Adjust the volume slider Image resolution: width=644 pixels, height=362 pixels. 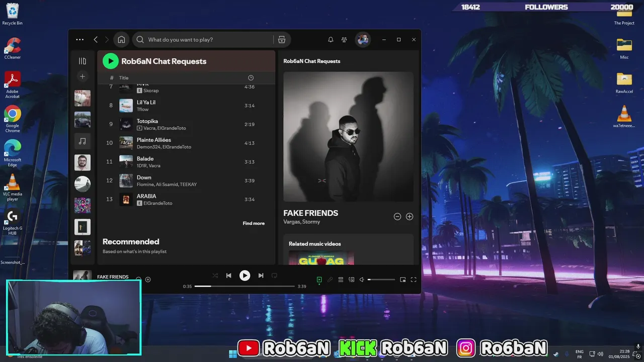(381, 280)
